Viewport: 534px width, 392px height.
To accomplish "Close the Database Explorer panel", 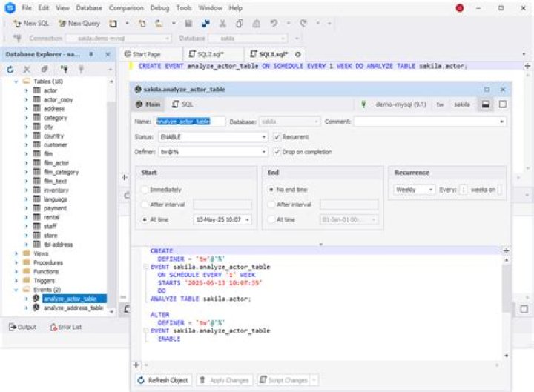I will point(108,54).
